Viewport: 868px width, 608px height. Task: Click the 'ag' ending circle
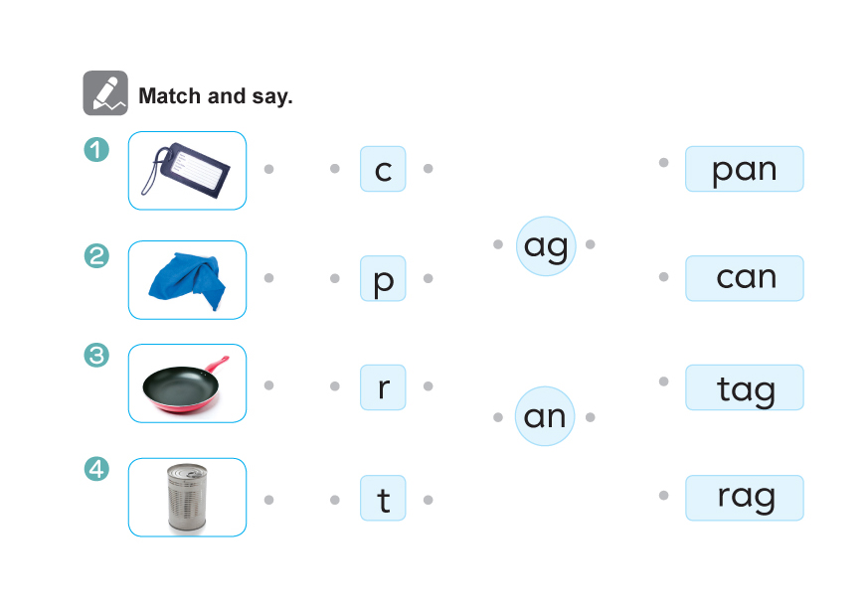point(546,245)
